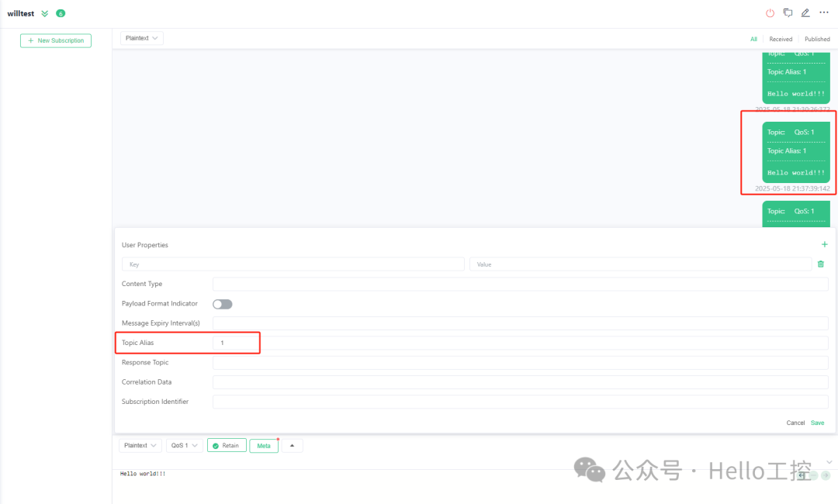
Task: Open the three-dot more options menu
Action: coord(823,12)
